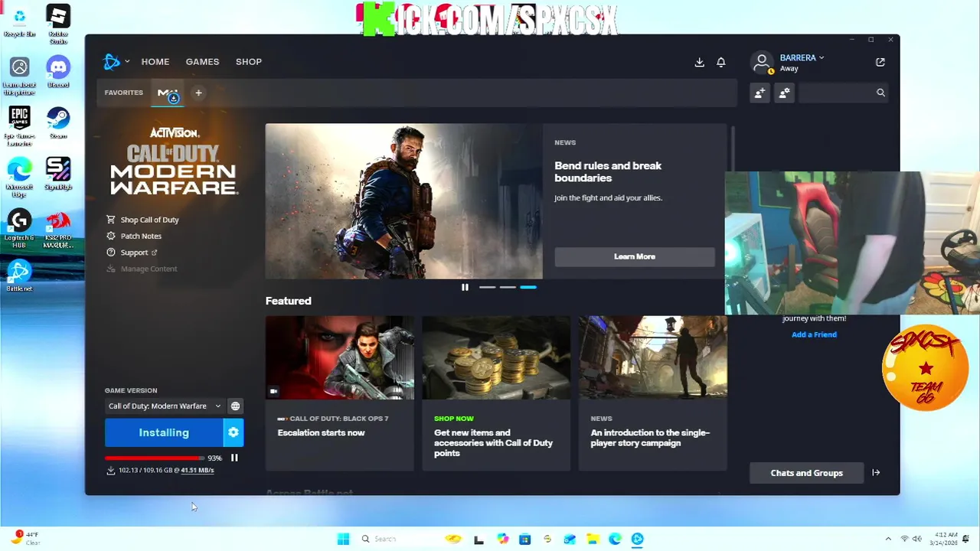Expand the Battle.net logo menu chevron
The width and height of the screenshot is (980, 551).
(x=127, y=62)
